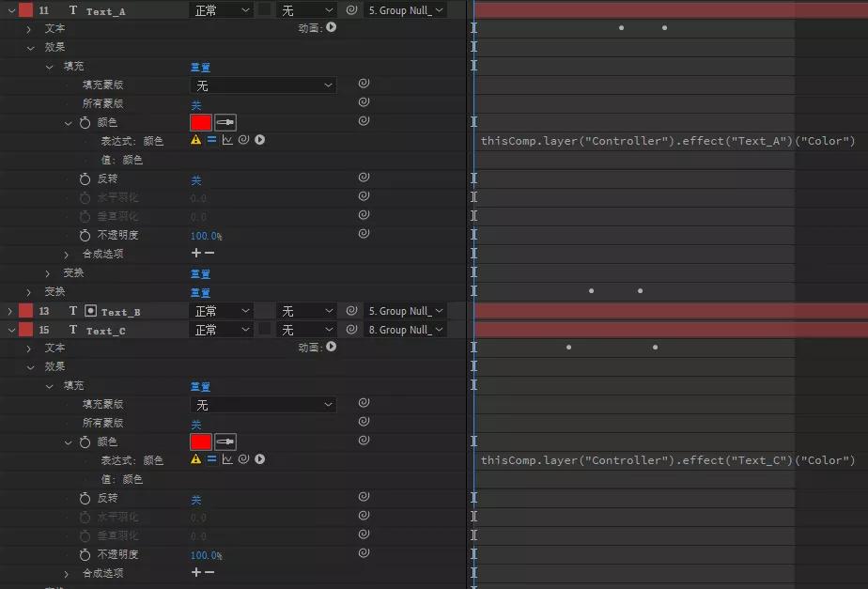Open expression language menu for Text_C color

click(x=259, y=459)
